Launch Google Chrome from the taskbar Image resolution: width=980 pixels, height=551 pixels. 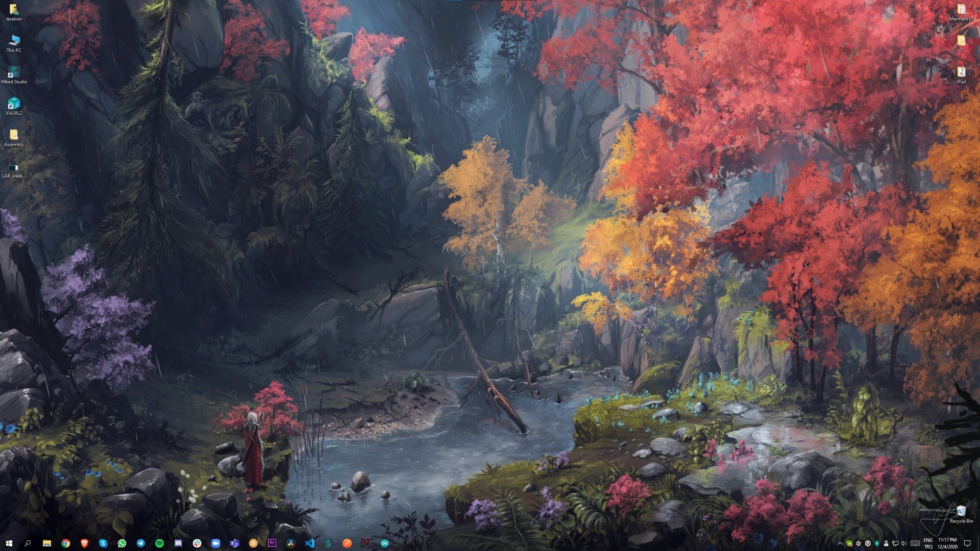coord(65,543)
